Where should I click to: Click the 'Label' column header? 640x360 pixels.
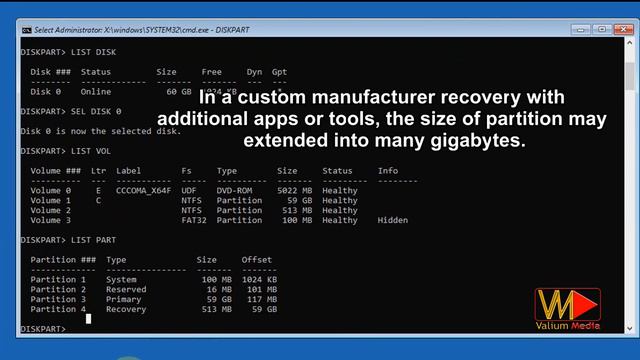[129, 171]
